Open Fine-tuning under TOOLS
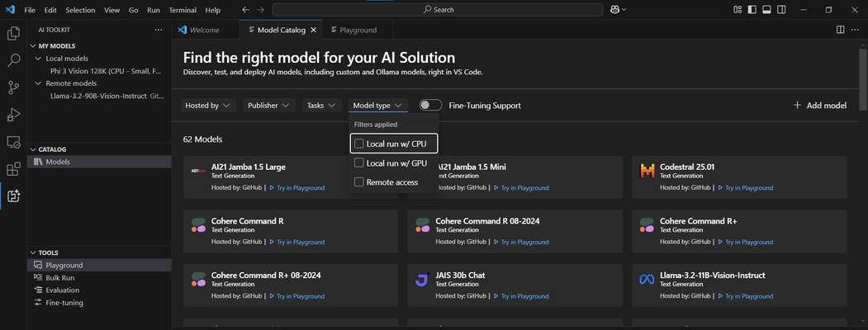This screenshot has width=868, height=330. pos(100,302)
